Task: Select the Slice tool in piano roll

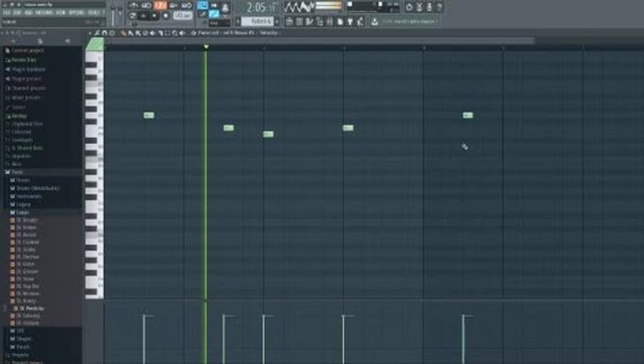Action: (x=160, y=33)
